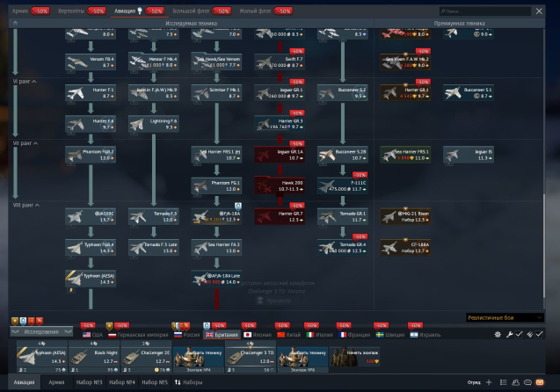Select the F-111C aircraft tile
The height and width of the screenshot is (392, 560).
pyautogui.click(x=341, y=185)
